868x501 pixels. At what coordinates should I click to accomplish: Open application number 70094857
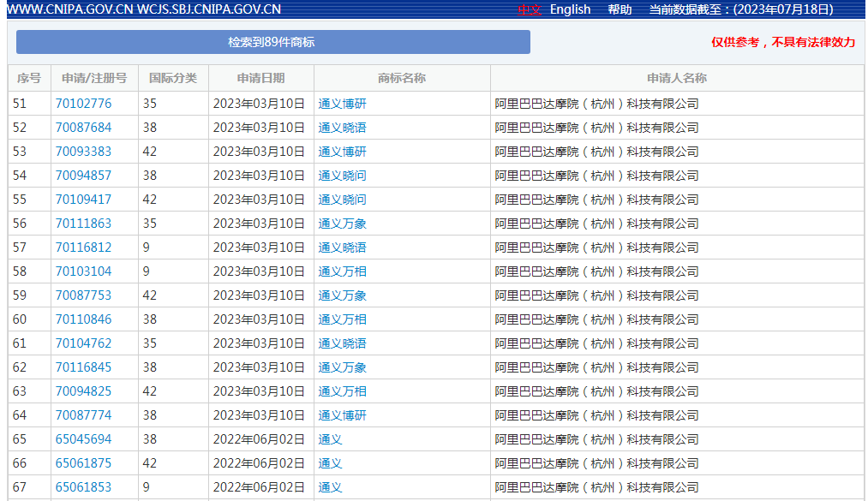pyautogui.click(x=83, y=176)
